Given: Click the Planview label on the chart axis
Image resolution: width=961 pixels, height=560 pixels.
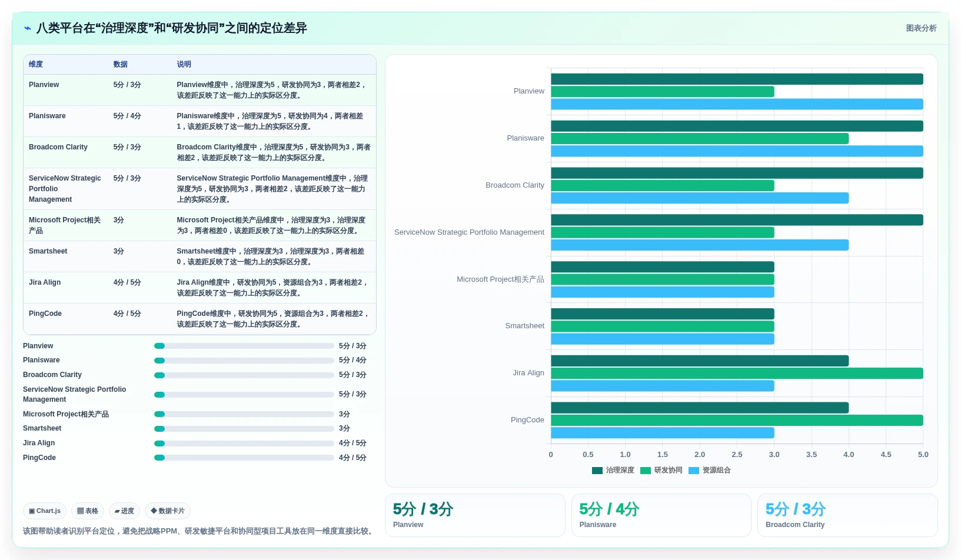Looking at the screenshot, I should 529,91.
